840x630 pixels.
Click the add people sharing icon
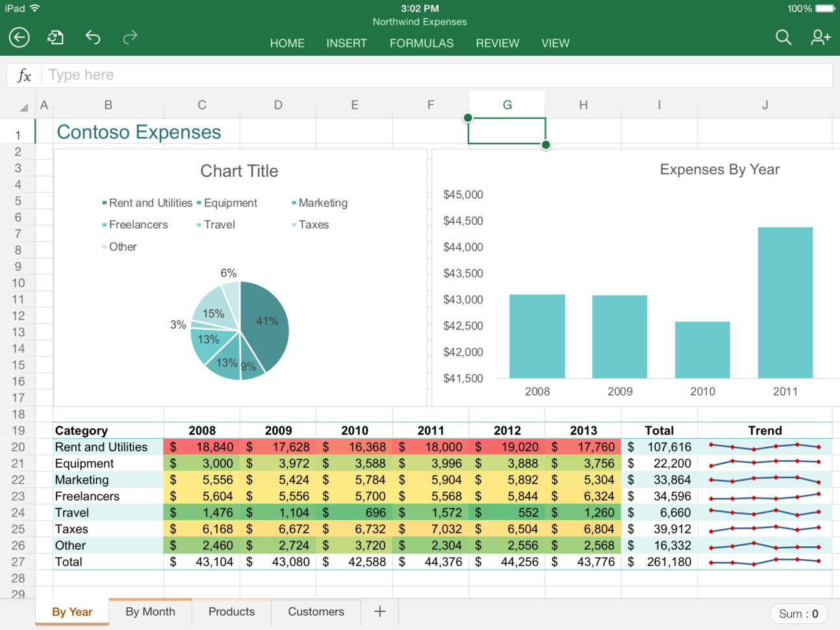[820, 37]
